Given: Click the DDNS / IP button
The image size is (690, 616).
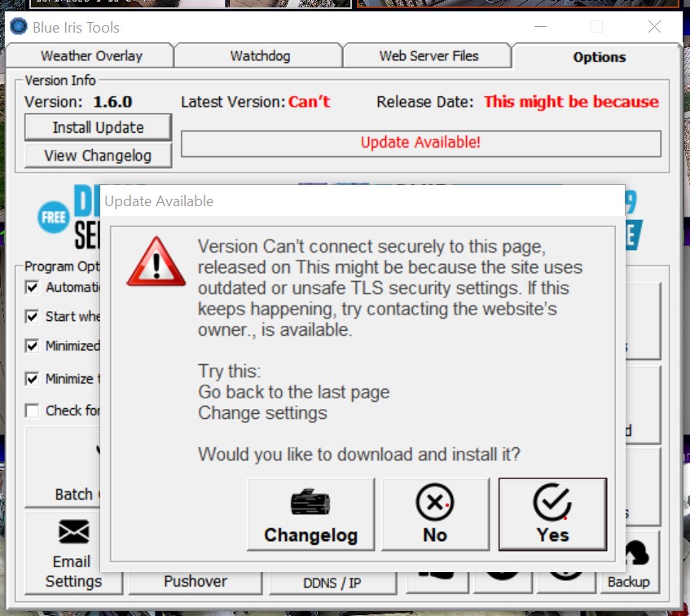Looking at the screenshot, I should click(x=332, y=583).
